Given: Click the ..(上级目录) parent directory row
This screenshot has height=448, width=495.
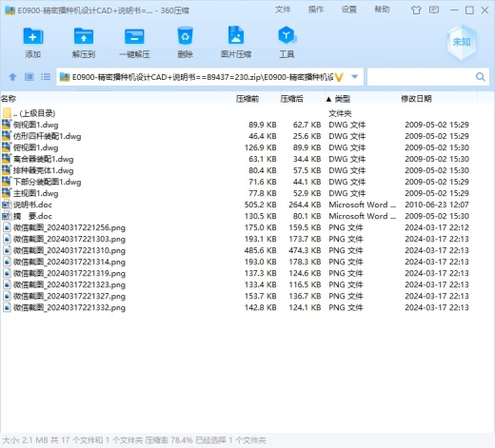Looking at the screenshot, I should 238,113.
